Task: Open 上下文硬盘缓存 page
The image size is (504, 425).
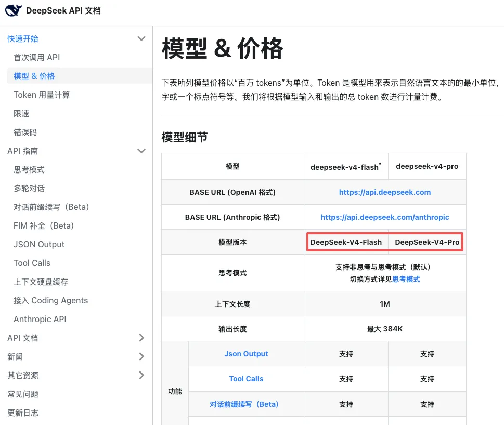Action: 41,282
